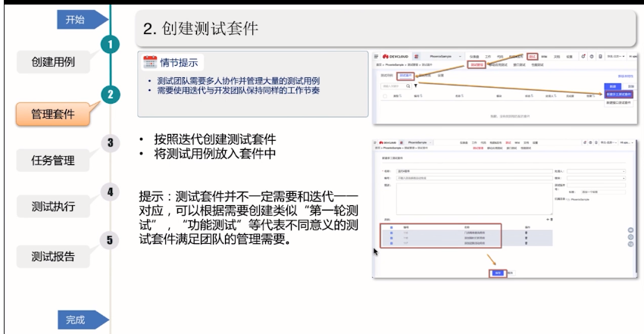This screenshot has height=334, width=644.
Task: Choose 新建手工测试套件 from the new-suite menu
Action: tap(618, 95)
